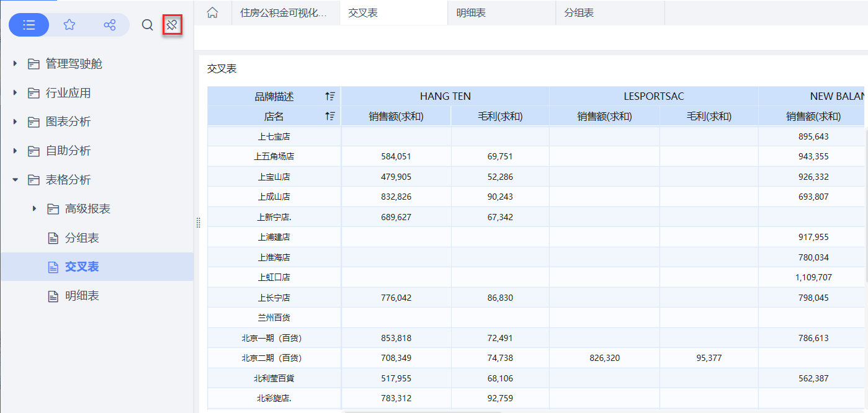Click the 上七宝店 row label
This screenshot has height=413, width=868.
(274, 136)
